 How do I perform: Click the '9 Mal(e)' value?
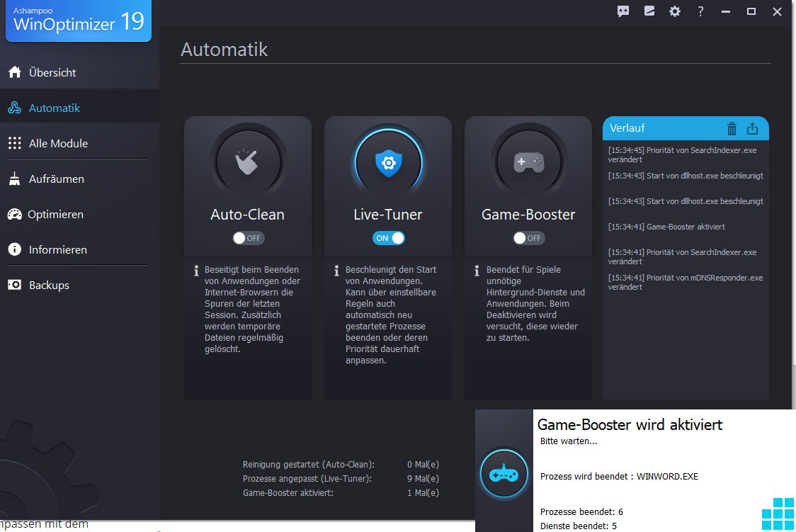pos(423,479)
